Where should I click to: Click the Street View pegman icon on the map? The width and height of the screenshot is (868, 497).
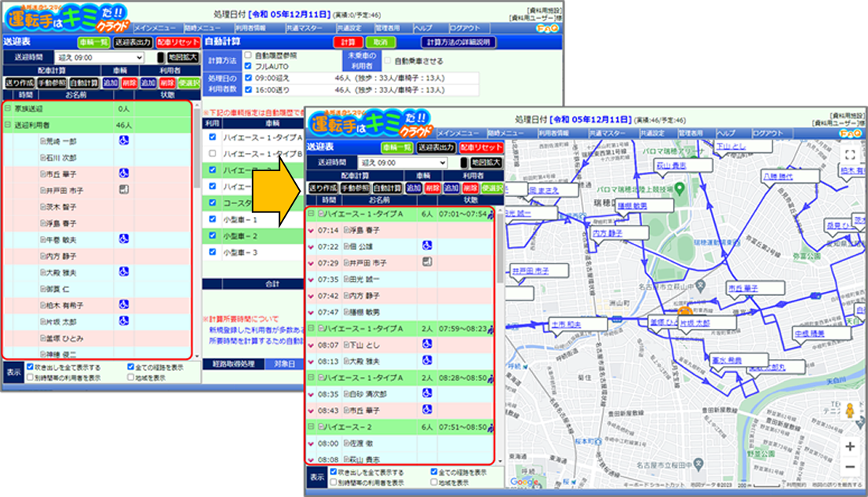click(850, 411)
